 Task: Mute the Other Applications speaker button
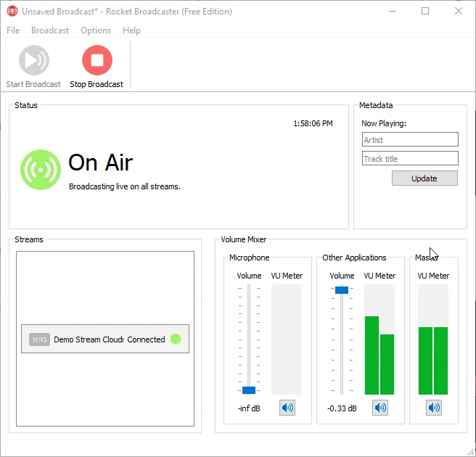[380, 408]
